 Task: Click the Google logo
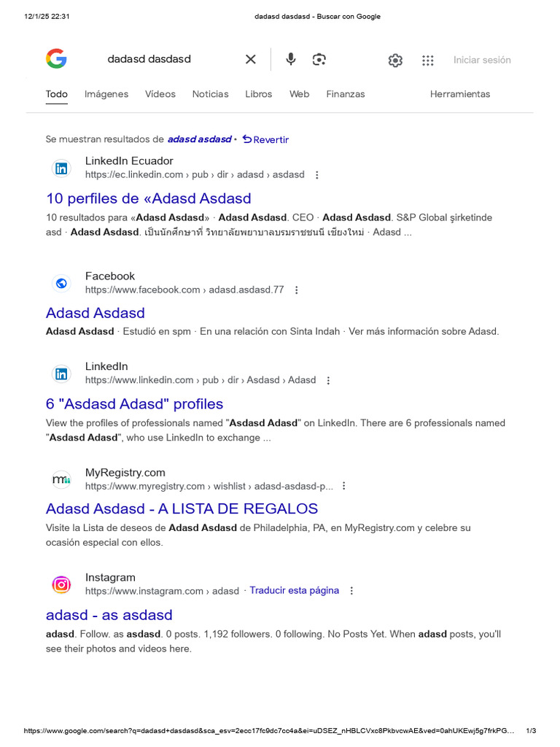click(x=56, y=59)
